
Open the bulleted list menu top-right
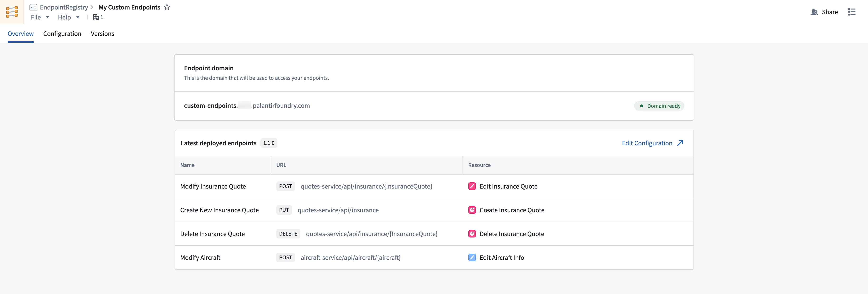point(852,12)
